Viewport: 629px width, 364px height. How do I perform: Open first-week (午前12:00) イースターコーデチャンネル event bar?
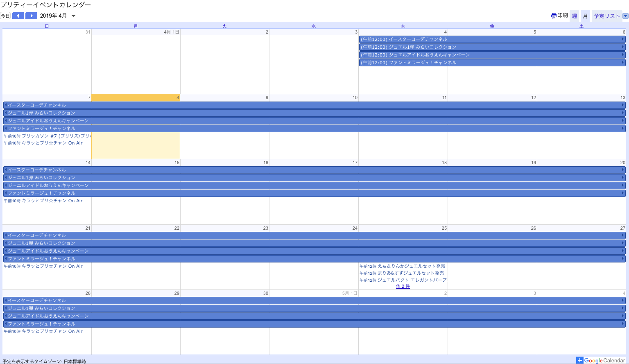[491, 39]
